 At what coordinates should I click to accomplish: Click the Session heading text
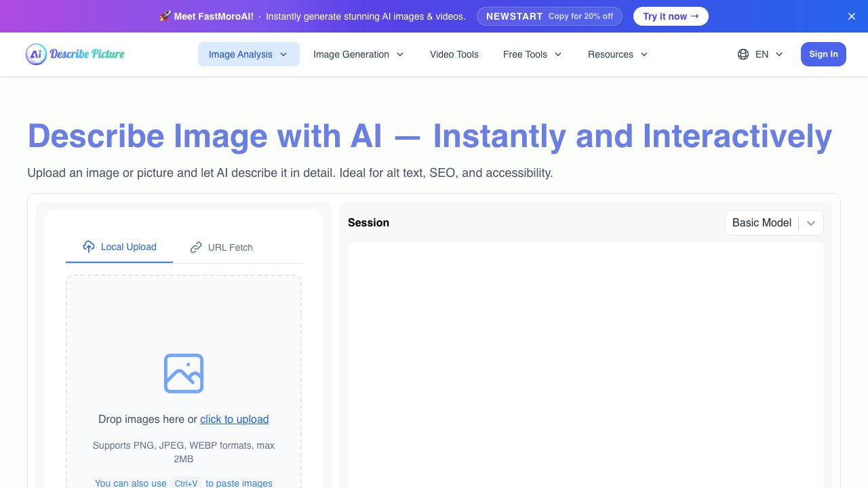click(x=368, y=222)
